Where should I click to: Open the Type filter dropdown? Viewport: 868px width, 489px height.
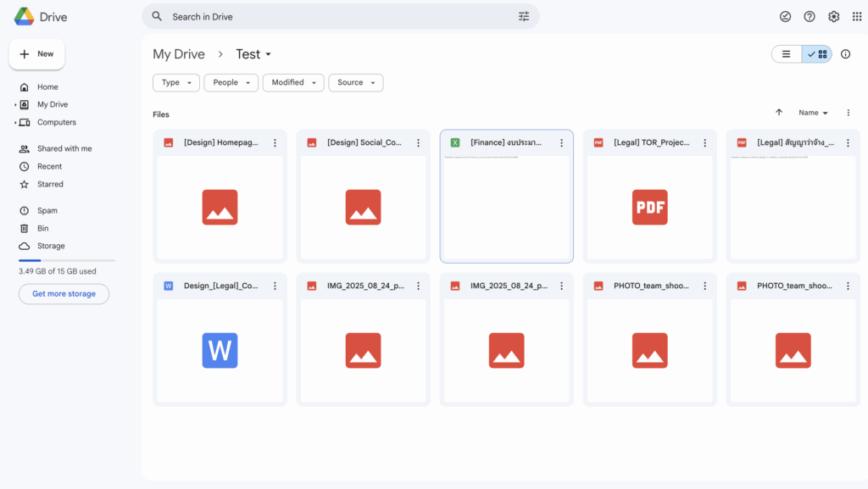176,82
